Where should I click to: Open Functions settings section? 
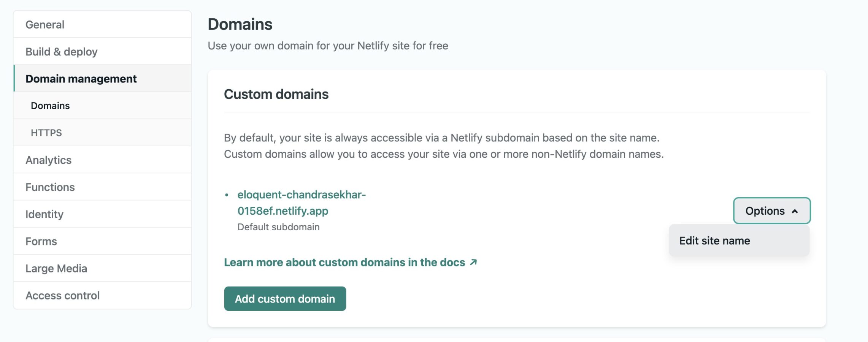tap(50, 187)
